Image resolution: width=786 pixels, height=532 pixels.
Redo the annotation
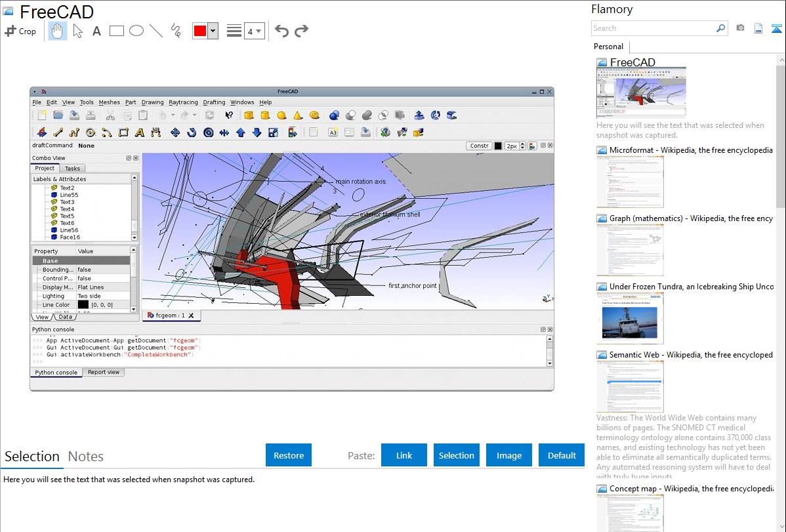(301, 31)
